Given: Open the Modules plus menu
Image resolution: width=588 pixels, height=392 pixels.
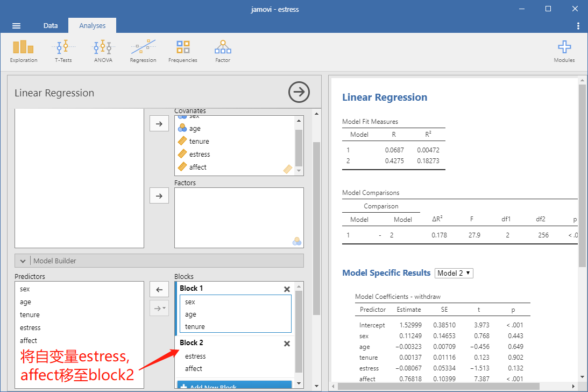Looking at the screenshot, I should 564,52.
